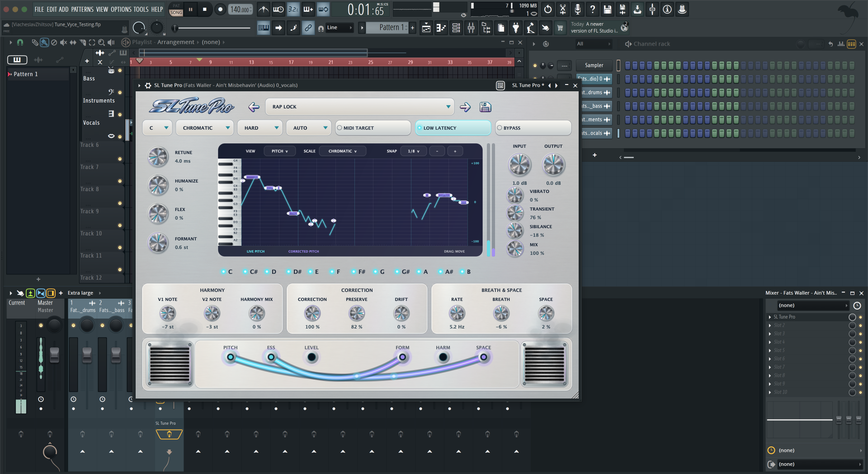This screenshot has height=474, width=868.
Task: Toggle the C# note in scale row
Action: [x=250, y=272]
